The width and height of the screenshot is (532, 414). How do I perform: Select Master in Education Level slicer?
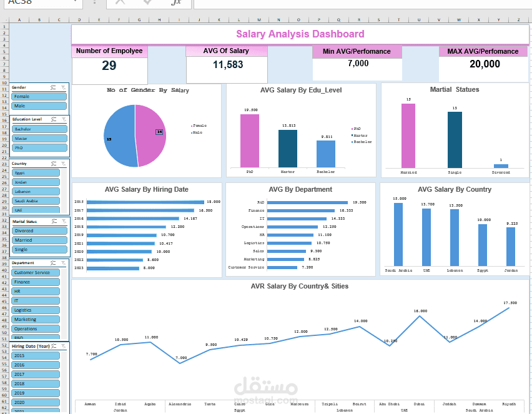(39, 139)
